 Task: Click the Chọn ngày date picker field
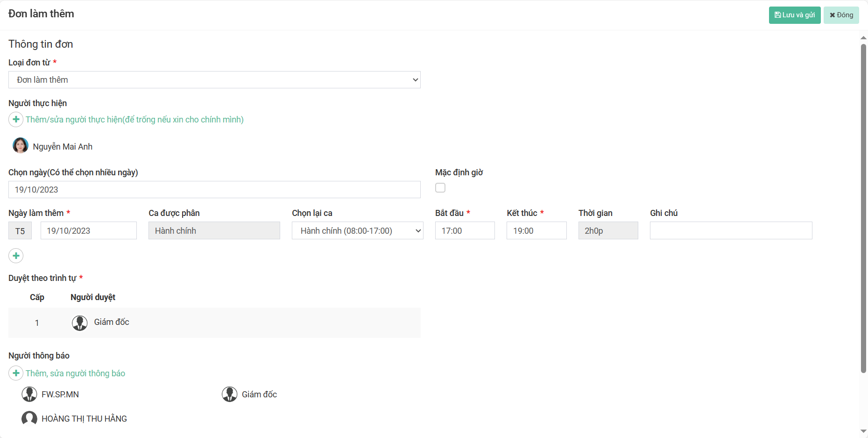pos(214,190)
